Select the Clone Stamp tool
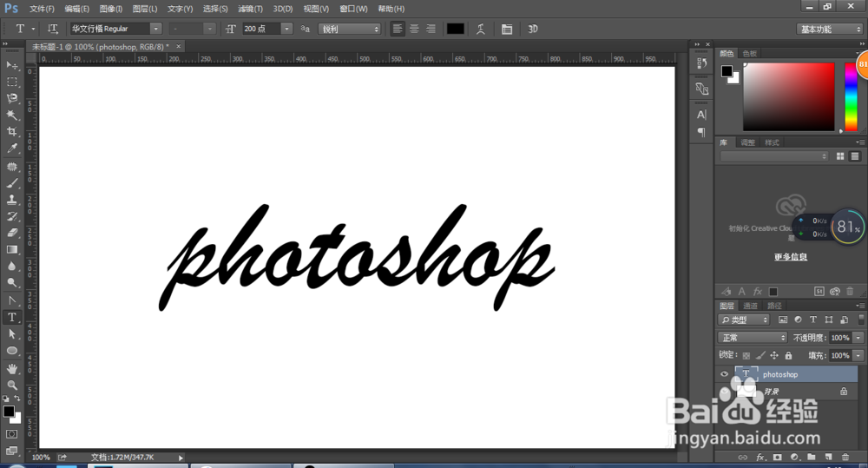The width and height of the screenshot is (868, 468). (11, 200)
